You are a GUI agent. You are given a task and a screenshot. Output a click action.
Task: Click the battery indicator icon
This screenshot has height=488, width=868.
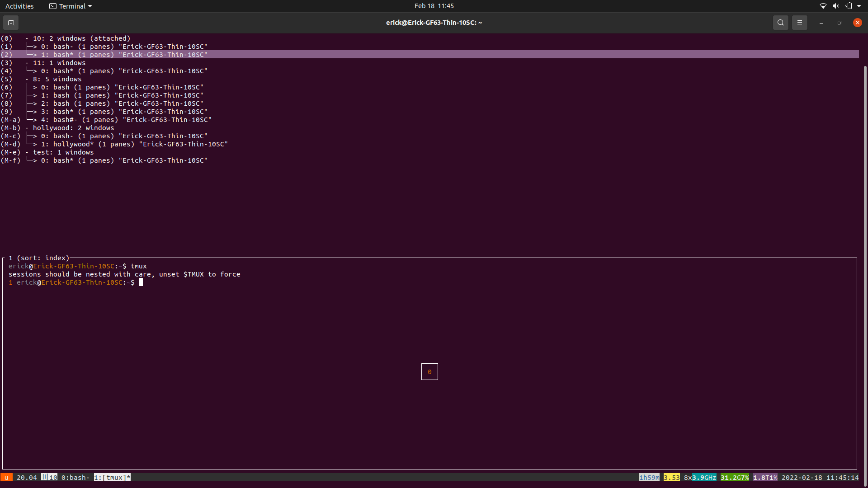(848, 6)
